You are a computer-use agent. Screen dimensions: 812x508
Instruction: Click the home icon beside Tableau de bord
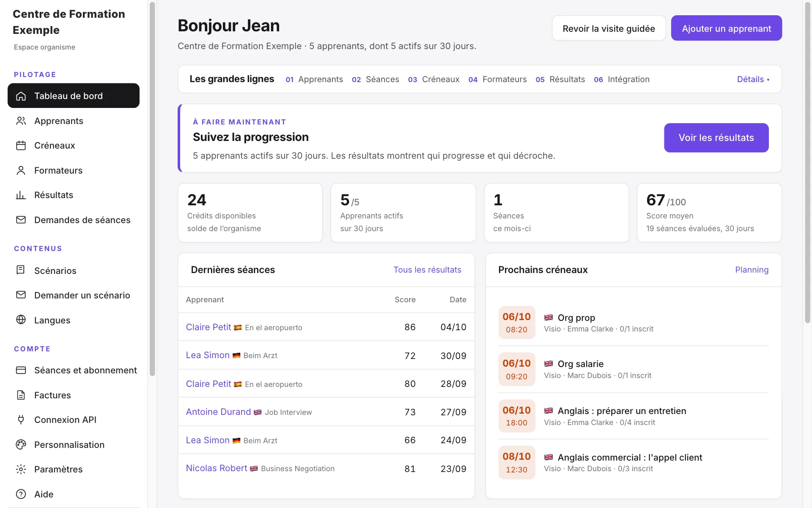pos(21,96)
